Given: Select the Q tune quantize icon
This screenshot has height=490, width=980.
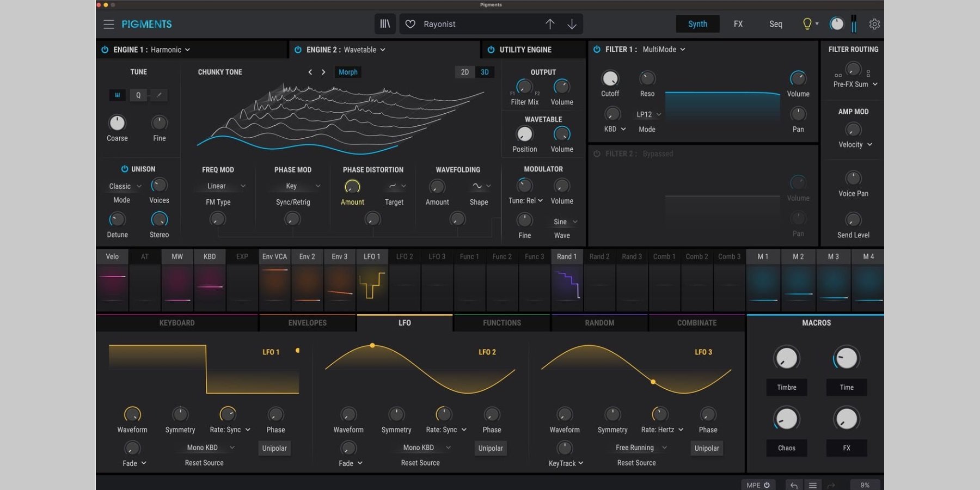Looking at the screenshot, I should (138, 95).
